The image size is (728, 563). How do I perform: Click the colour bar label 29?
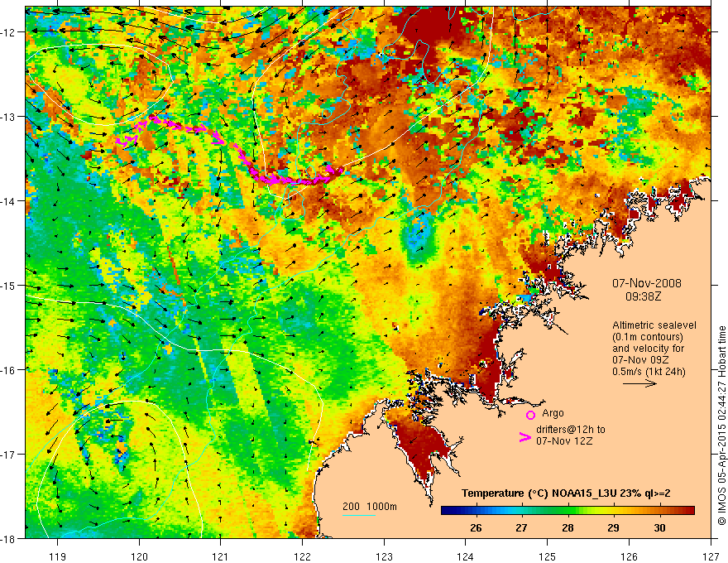point(613,527)
